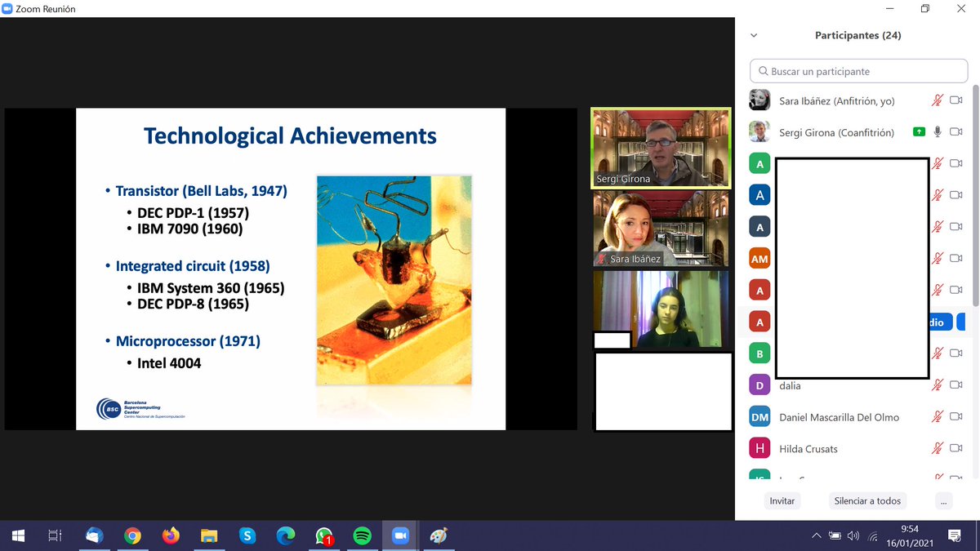The height and width of the screenshot is (551, 980).
Task: Click Sergi Girona's microphone icon in list
Action: [938, 132]
